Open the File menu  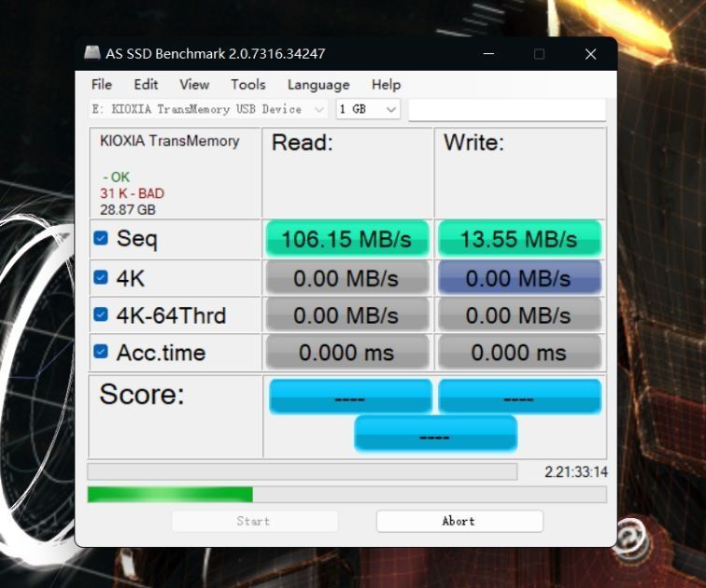click(x=102, y=84)
